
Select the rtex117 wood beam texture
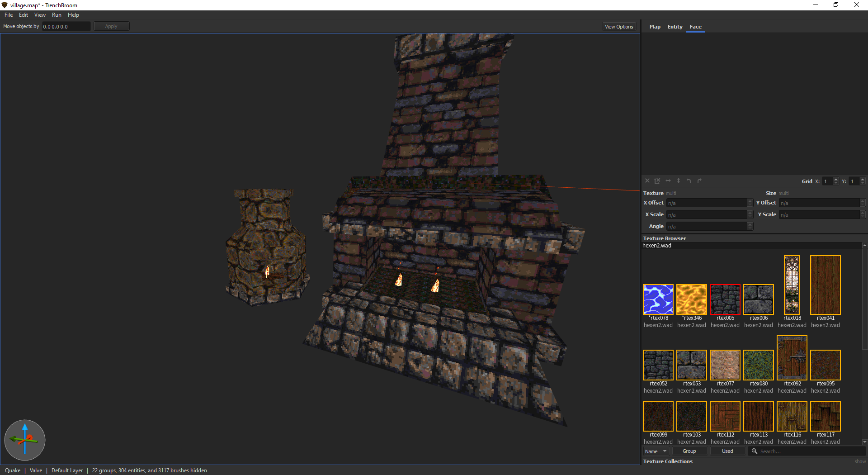[826, 416]
